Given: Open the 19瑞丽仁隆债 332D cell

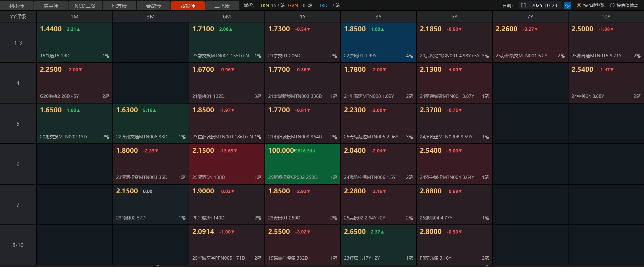Looking at the screenshot, I should pos(303,245).
